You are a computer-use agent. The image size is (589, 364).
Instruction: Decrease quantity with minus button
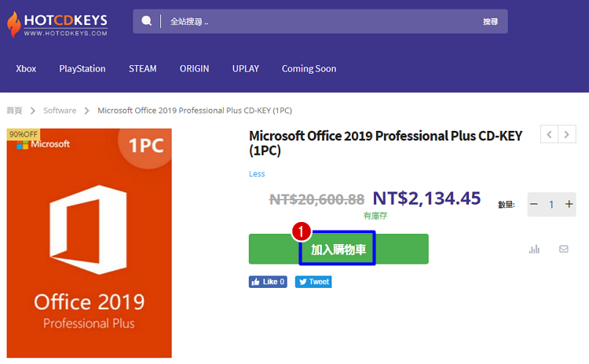pos(534,204)
